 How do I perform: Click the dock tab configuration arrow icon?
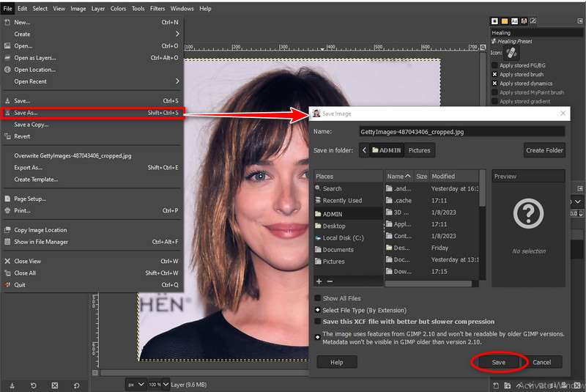pos(580,21)
